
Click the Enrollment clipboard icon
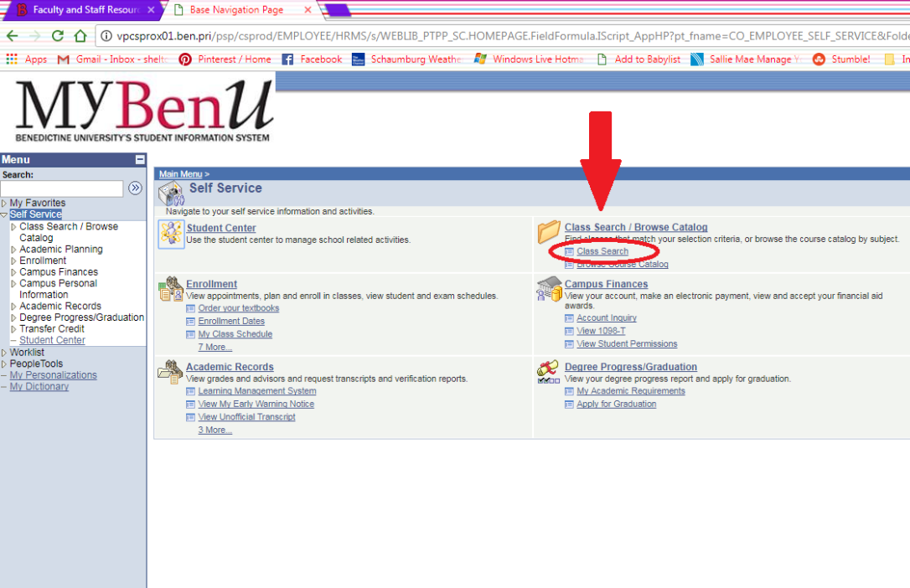171,289
